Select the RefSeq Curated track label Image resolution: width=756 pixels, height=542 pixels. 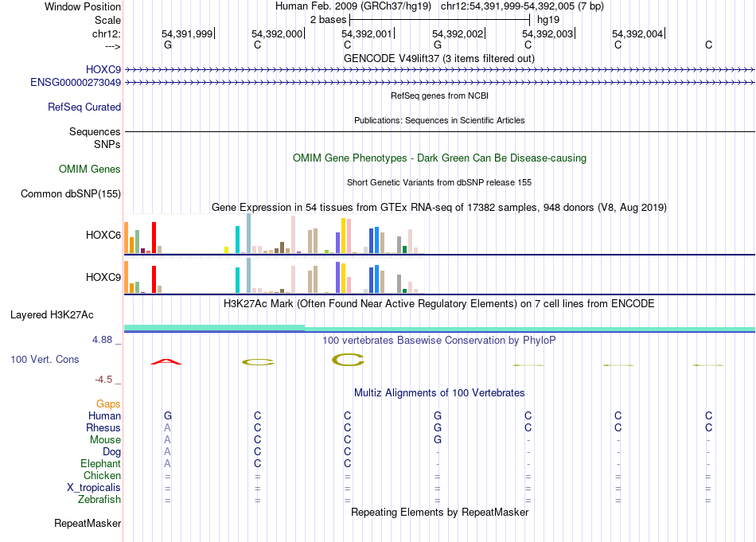coord(84,107)
